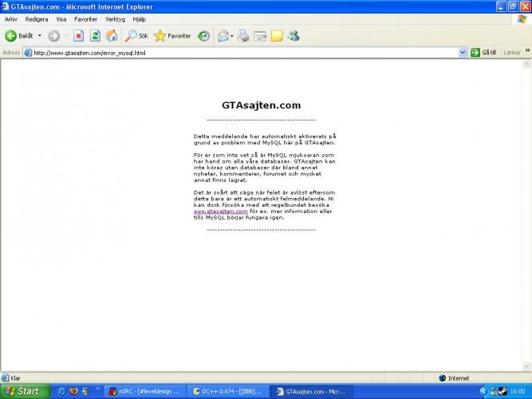Switch to the DC++ 0.674 taskbar window
Screen dimensions: 532x399
(x=228, y=392)
